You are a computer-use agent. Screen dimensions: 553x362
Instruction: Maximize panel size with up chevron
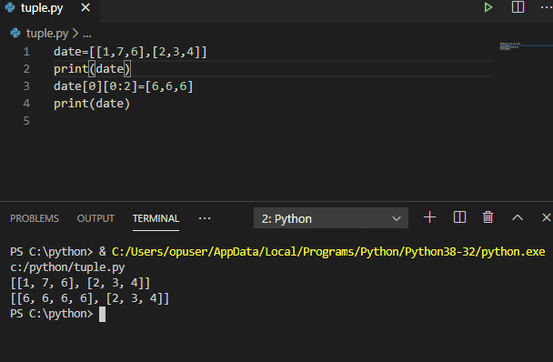[x=517, y=218]
